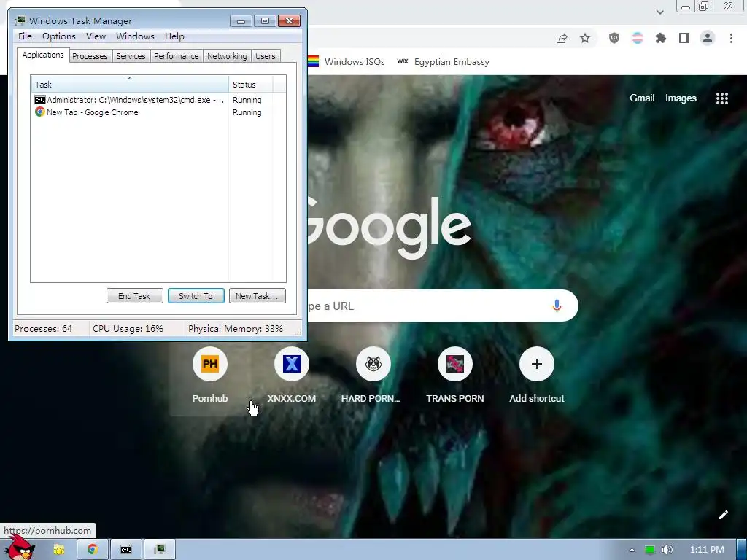Click the End Task button
This screenshot has width=747, height=560.
pos(135,296)
